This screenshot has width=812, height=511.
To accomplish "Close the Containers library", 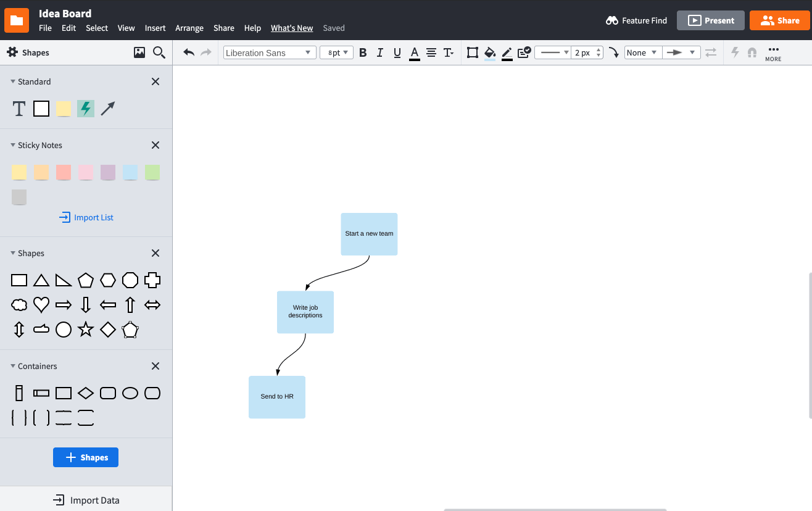I will pos(155,366).
